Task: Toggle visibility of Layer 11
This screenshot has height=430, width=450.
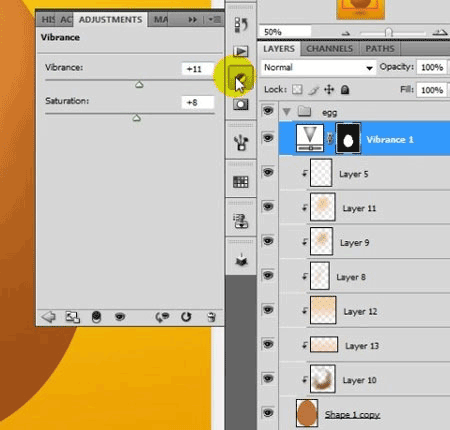Action: point(268,207)
